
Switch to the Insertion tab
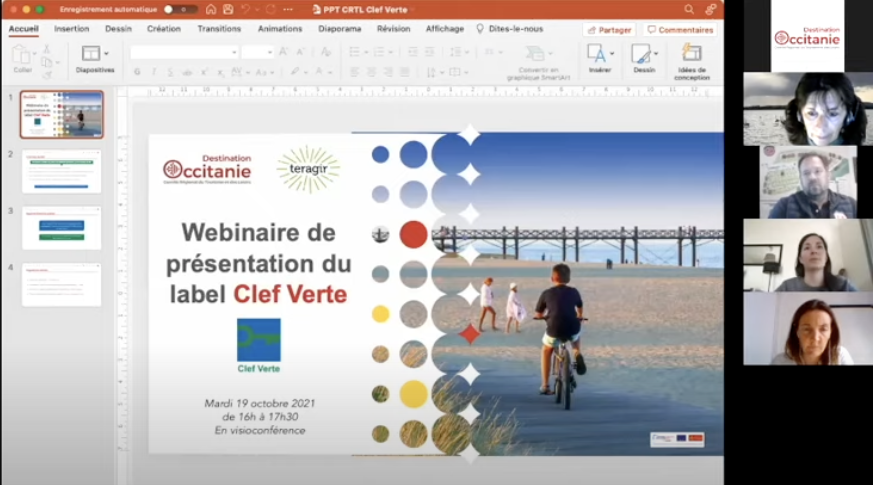click(71, 29)
